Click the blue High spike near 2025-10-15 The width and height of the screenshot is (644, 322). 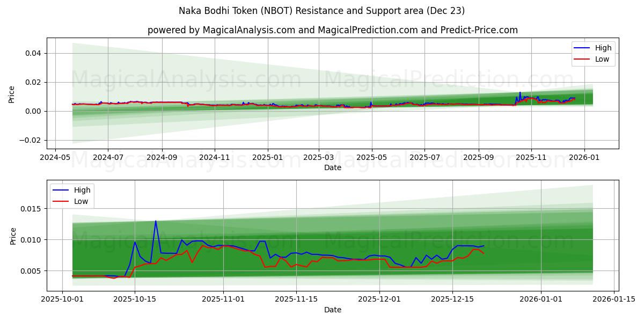[x=156, y=221]
